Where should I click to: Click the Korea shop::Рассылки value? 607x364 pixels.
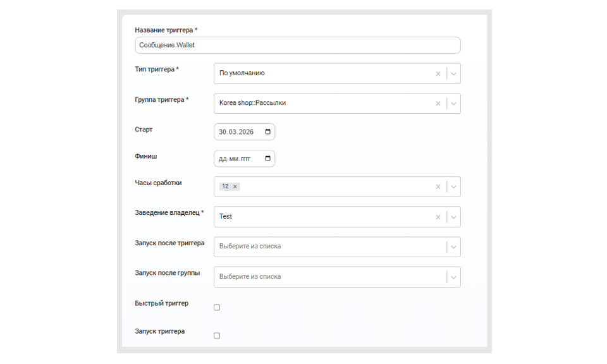(252, 103)
